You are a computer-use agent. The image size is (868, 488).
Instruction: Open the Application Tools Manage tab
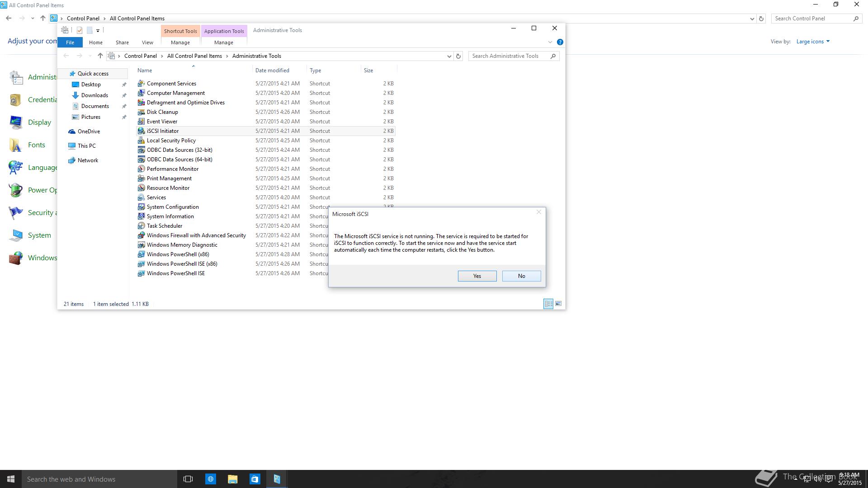click(x=224, y=42)
